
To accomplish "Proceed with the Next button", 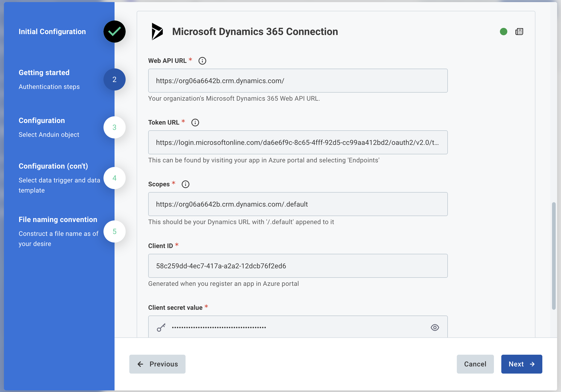I will point(522,364).
